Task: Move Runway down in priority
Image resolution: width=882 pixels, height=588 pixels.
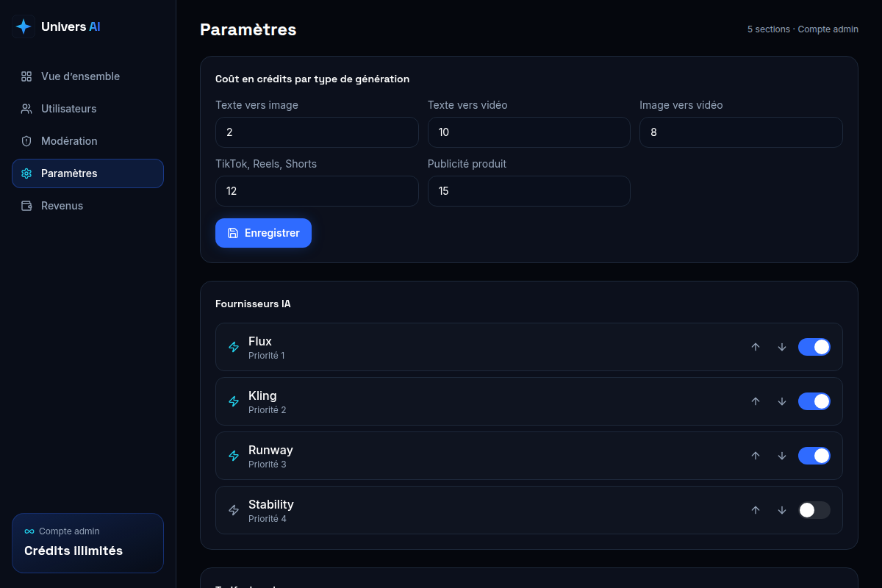Action: point(782,456)
